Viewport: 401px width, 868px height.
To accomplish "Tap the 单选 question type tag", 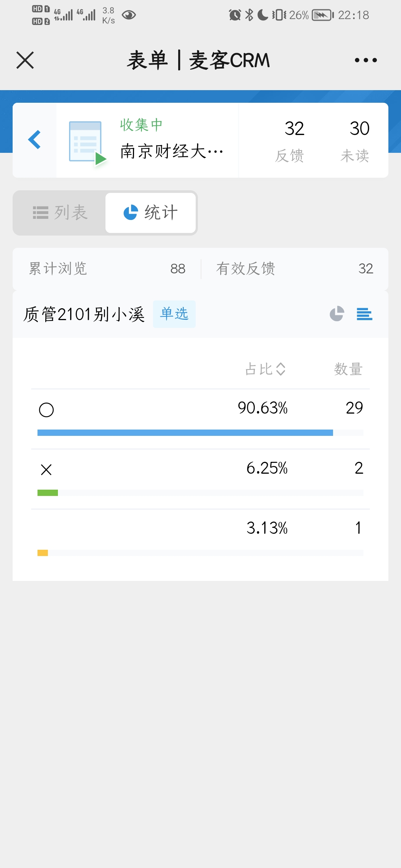I will coord(174,314).
